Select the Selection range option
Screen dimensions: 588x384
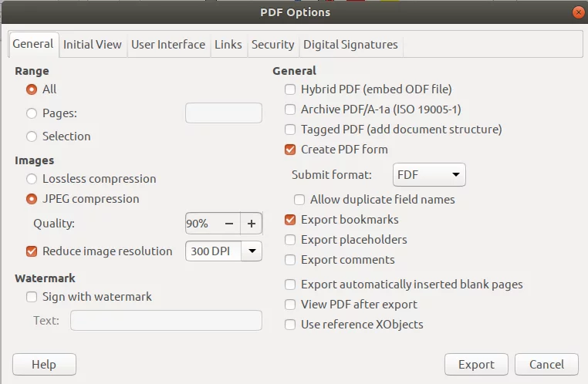[32, 136]
